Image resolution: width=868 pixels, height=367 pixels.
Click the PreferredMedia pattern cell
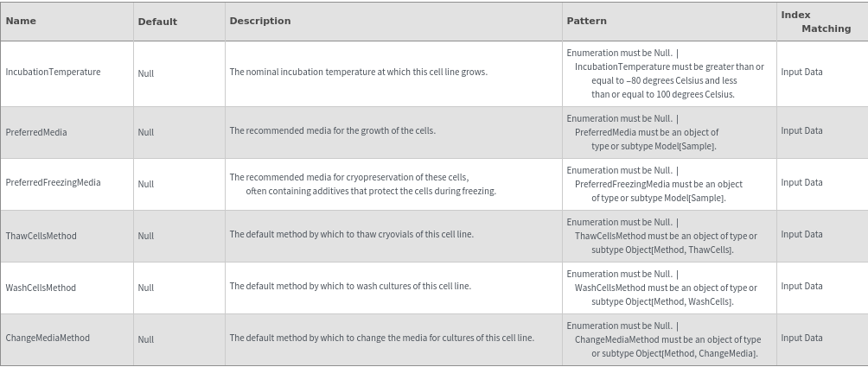tap(646, 132)
